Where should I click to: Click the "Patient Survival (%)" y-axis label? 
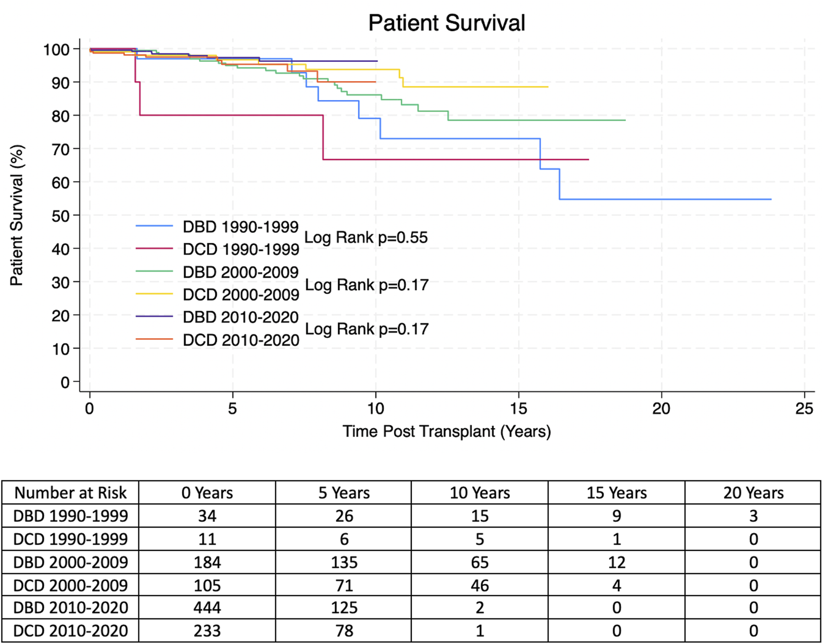point(16,215)
